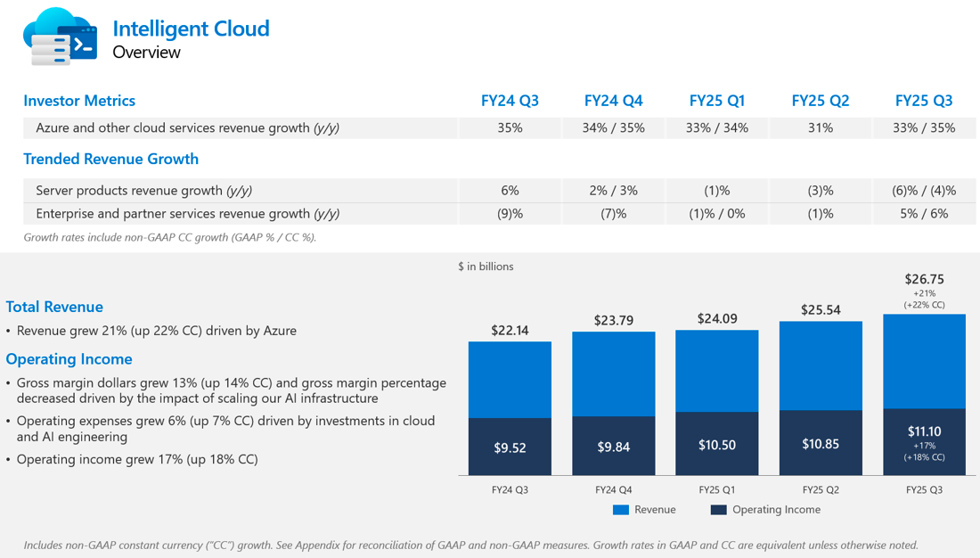Click the Revenue grew 21% bullet
Image resolution: width=980 pixels, height=558 pixels.
point(156,331)
